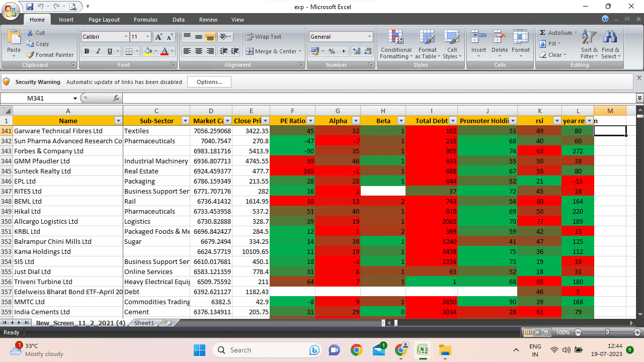Switch to the Sheet1 worksheet tab
This screenshot has height=362, width=644.
[144, 323]
